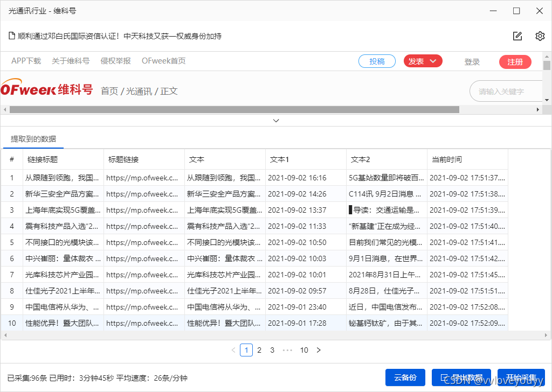Click the # column header
Image resolution: width=552 pixels, height=392 pixels.
pyautogui.click(x=12, y=159)
